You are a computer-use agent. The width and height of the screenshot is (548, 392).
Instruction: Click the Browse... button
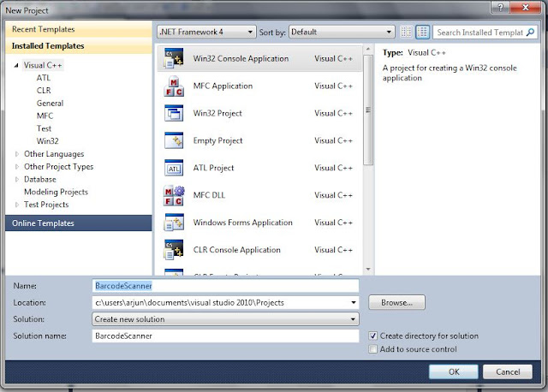[x=396, y=303]
